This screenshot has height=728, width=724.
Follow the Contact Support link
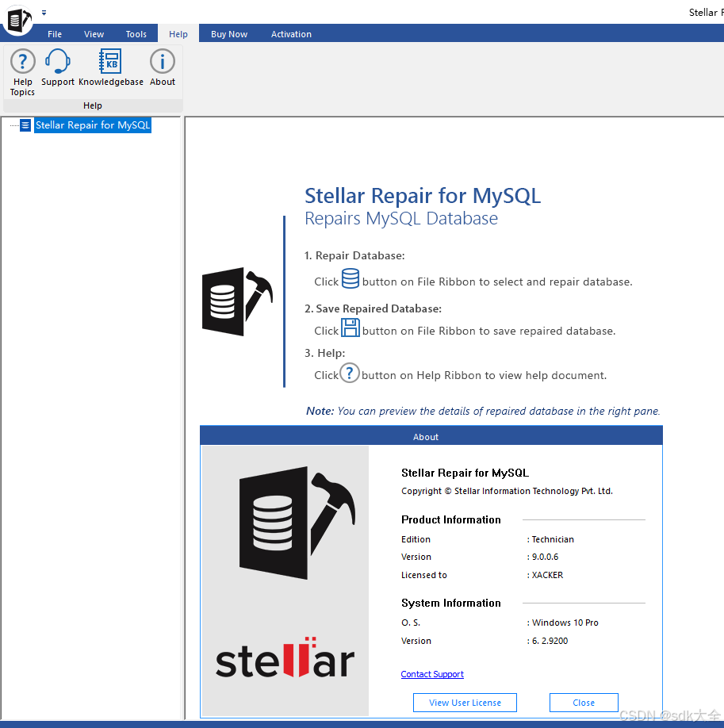[x=432, y=674]
